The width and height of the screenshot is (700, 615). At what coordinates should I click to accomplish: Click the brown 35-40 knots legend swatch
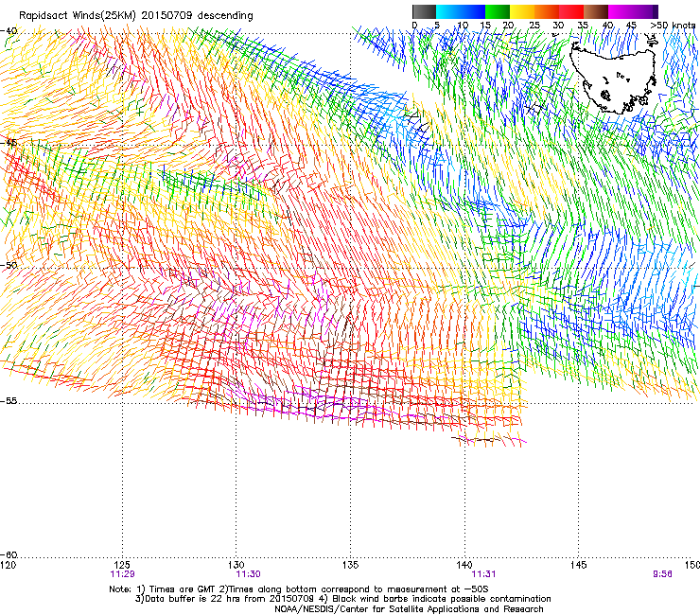click(596, 11)
